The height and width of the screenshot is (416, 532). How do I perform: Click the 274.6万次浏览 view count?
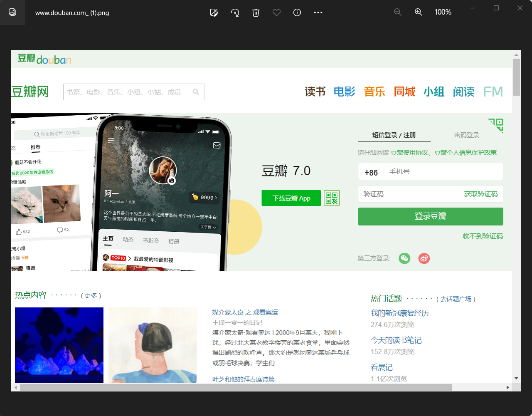pyautogui.click(x=392, y=324)
